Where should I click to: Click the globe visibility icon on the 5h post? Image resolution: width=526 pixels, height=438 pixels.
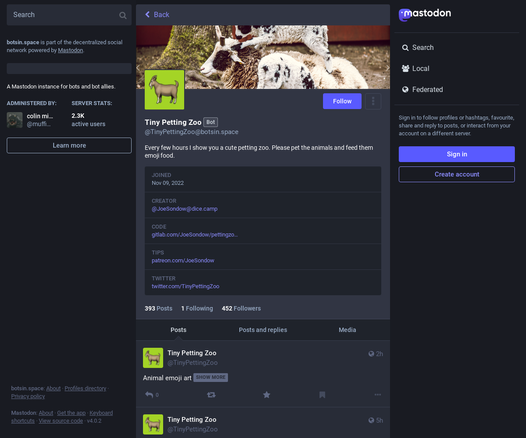(x=371, y=420)
